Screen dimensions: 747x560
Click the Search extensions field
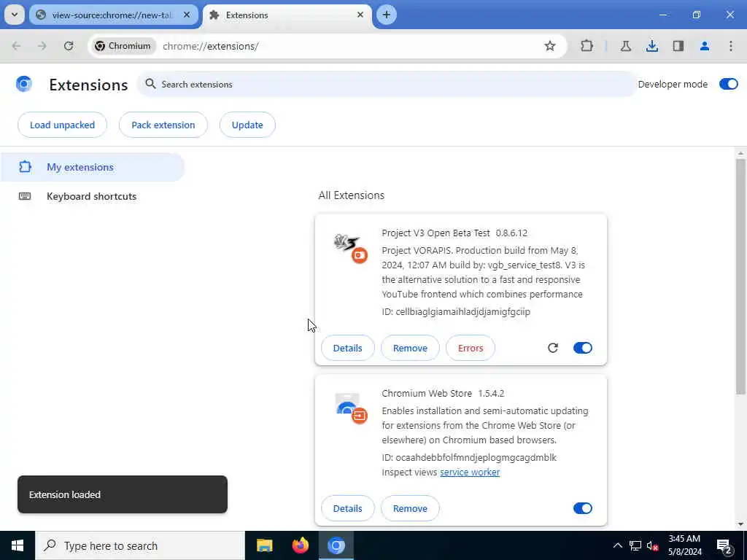pos(387,84)
